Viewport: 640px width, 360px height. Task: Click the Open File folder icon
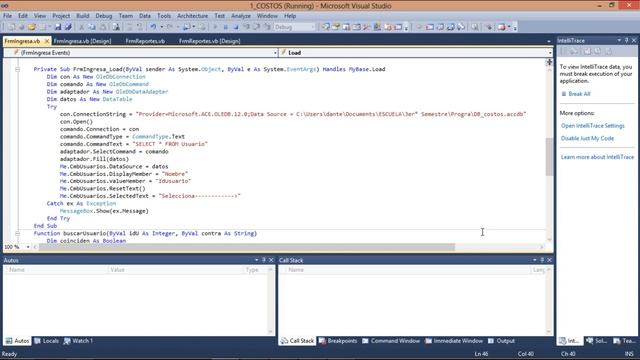click(x=32, y=27)
